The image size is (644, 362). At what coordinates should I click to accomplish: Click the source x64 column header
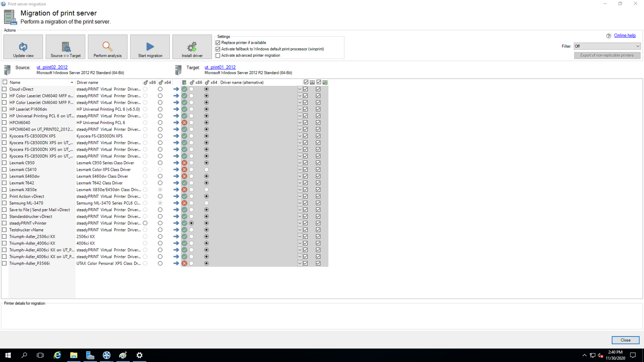[x=165, y=82]
